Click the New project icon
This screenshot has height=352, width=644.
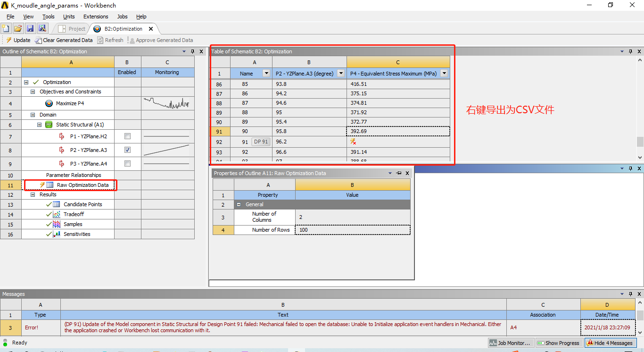[5, 28]
